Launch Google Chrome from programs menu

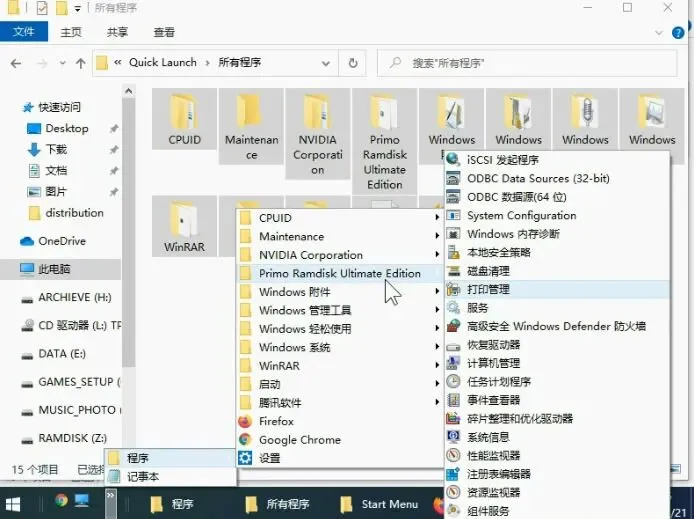point(339,440)
